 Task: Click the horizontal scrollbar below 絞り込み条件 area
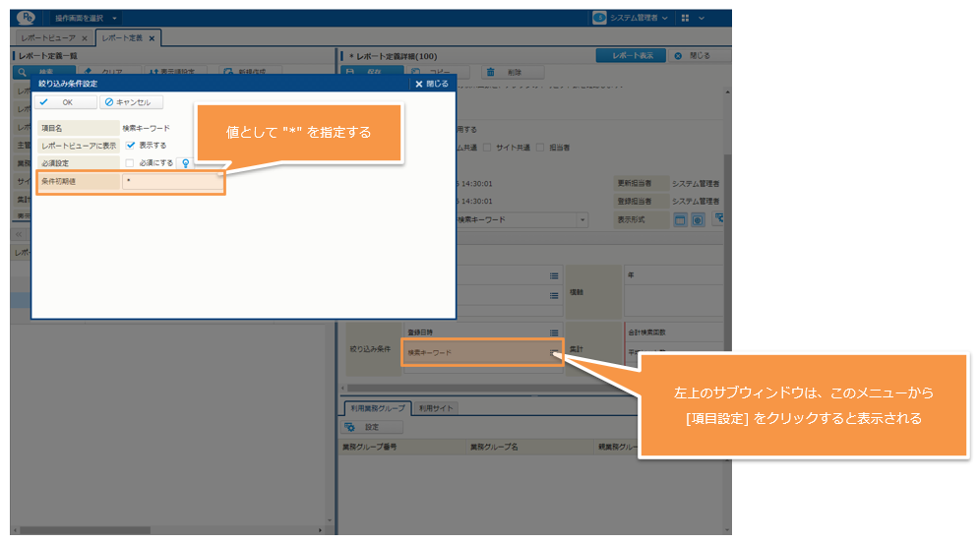pyautogui.click(x=531, y=390)
